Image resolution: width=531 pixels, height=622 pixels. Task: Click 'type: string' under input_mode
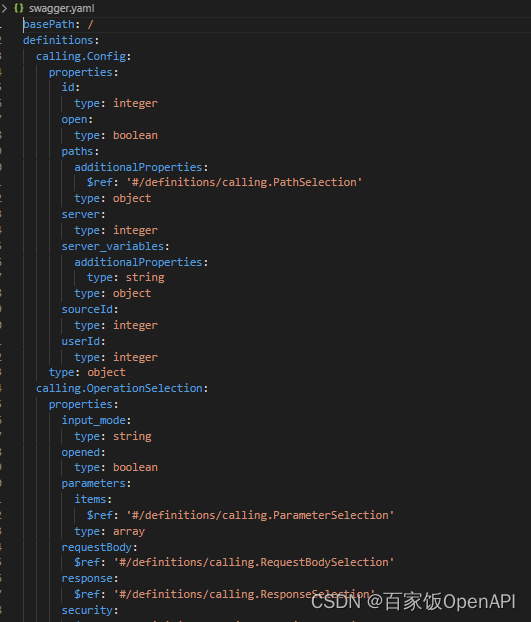(x=113, y=437)
